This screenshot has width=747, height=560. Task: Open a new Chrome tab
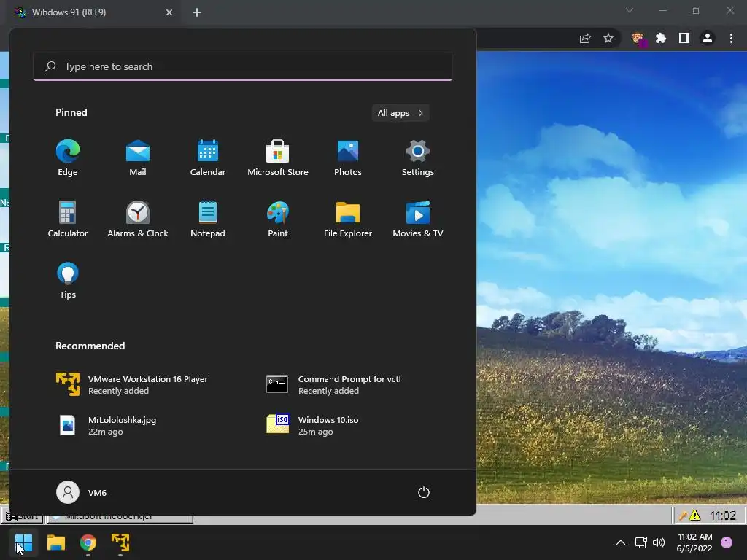tap(197, 12)
